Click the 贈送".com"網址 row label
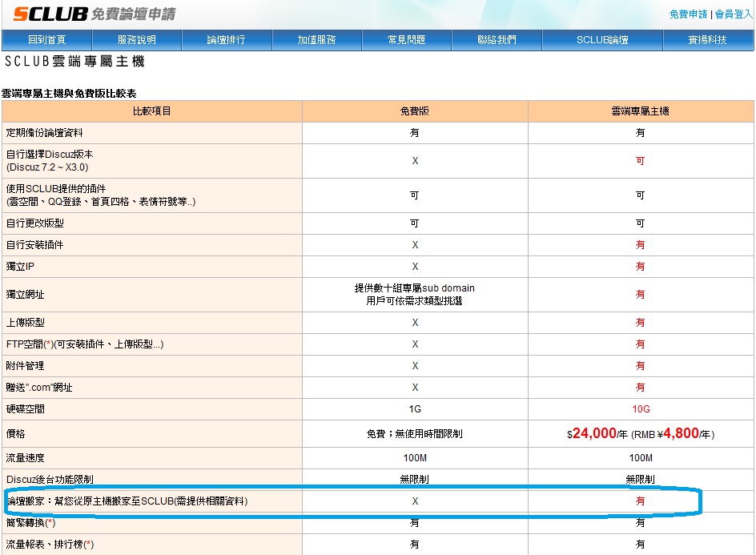The image size is (756, 555). [39, 388]
